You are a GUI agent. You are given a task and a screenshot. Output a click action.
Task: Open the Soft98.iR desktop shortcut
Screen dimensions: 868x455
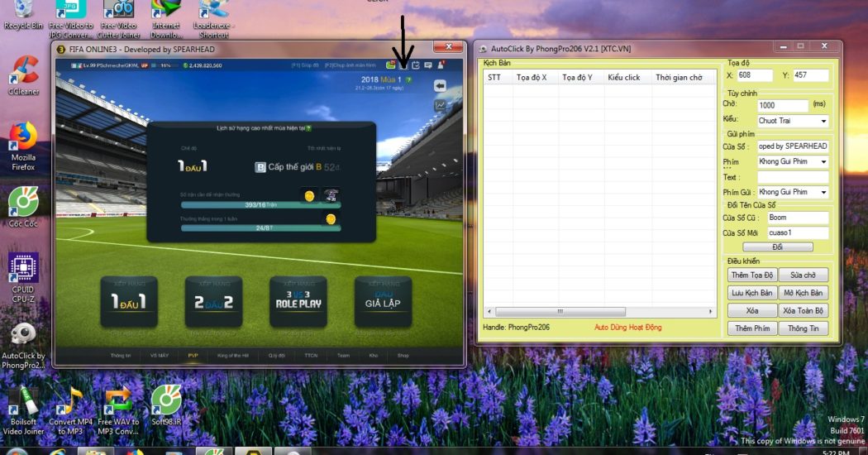pyautogui.click(x=166, y=405)
